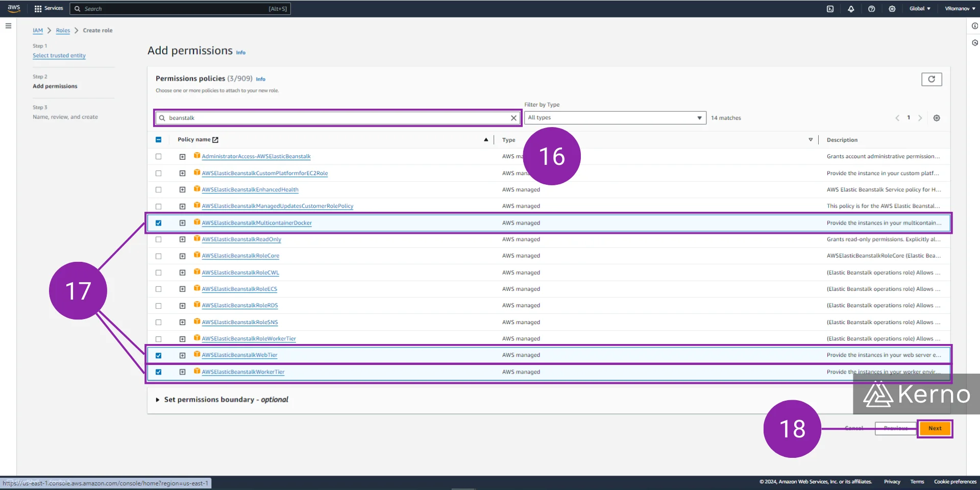Click the policy icon next to AWSElasticBeanstalkReadOnly

tap(197, 239)
